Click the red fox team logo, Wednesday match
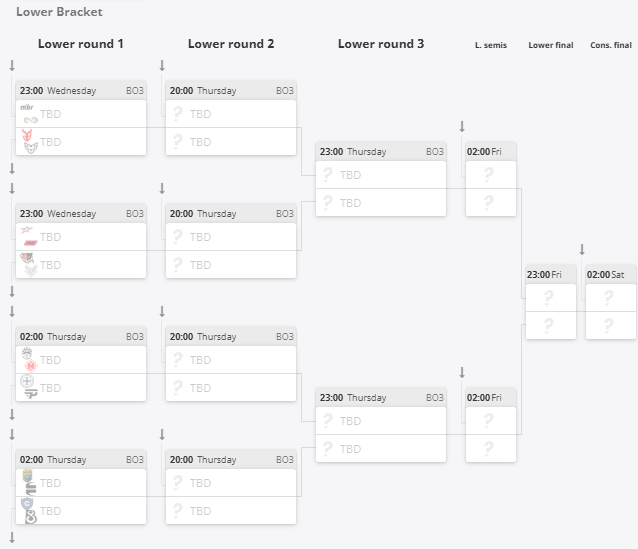Image resolution: width=638 pixels, height=549 pixels. [27, 135]
